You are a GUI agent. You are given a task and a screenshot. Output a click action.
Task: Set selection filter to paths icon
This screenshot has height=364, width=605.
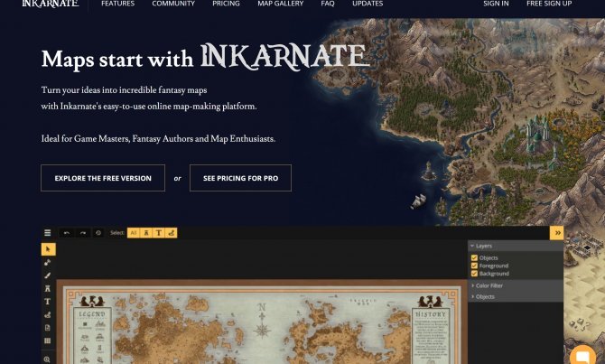(x=172, y=233)
